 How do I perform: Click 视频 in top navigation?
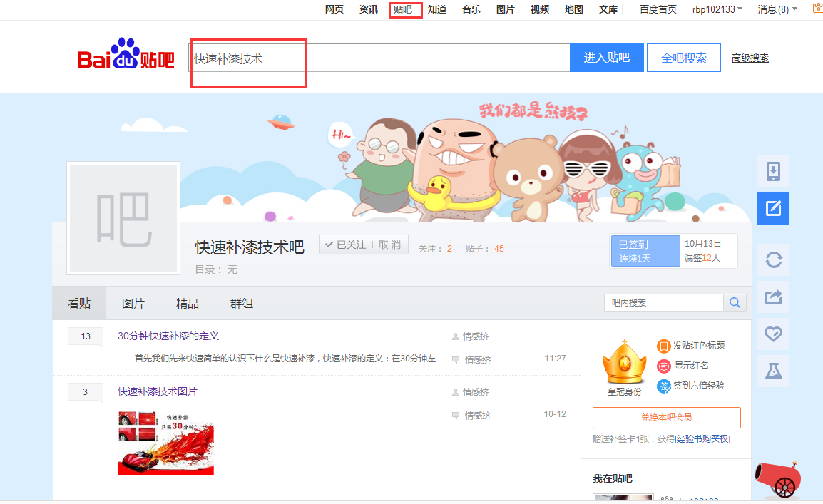(540, 9)
